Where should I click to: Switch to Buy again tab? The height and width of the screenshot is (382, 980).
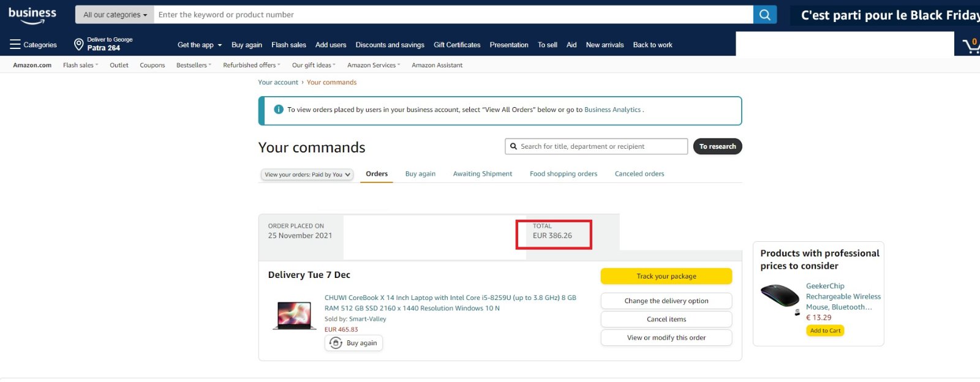420,174
